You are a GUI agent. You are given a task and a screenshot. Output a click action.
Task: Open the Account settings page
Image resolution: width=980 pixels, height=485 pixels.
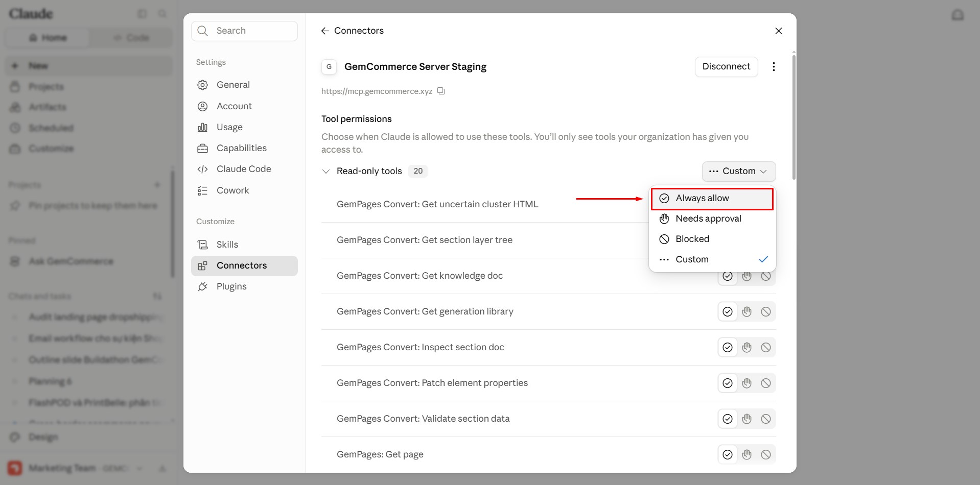(244, 106)
